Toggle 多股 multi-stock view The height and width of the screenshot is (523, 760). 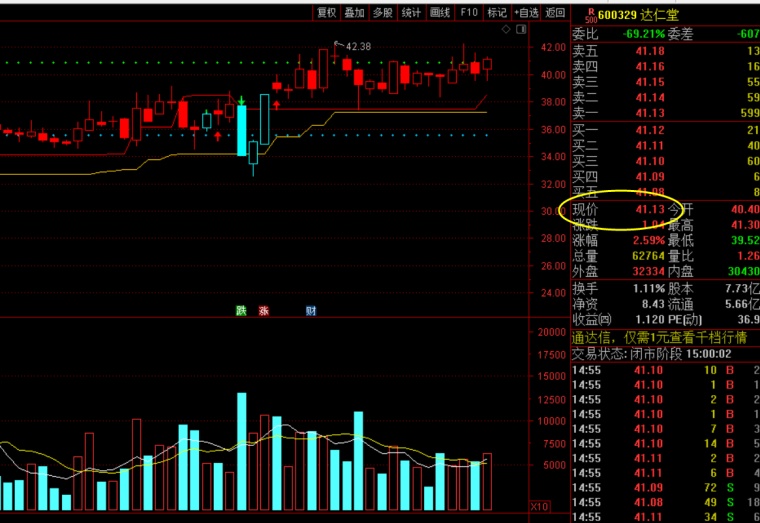coord(382,13)
